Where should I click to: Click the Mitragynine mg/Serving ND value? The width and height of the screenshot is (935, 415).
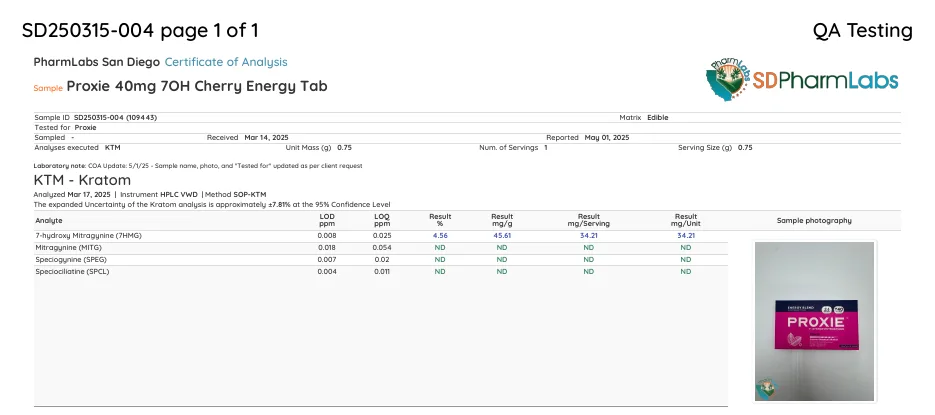coord(589,247)
